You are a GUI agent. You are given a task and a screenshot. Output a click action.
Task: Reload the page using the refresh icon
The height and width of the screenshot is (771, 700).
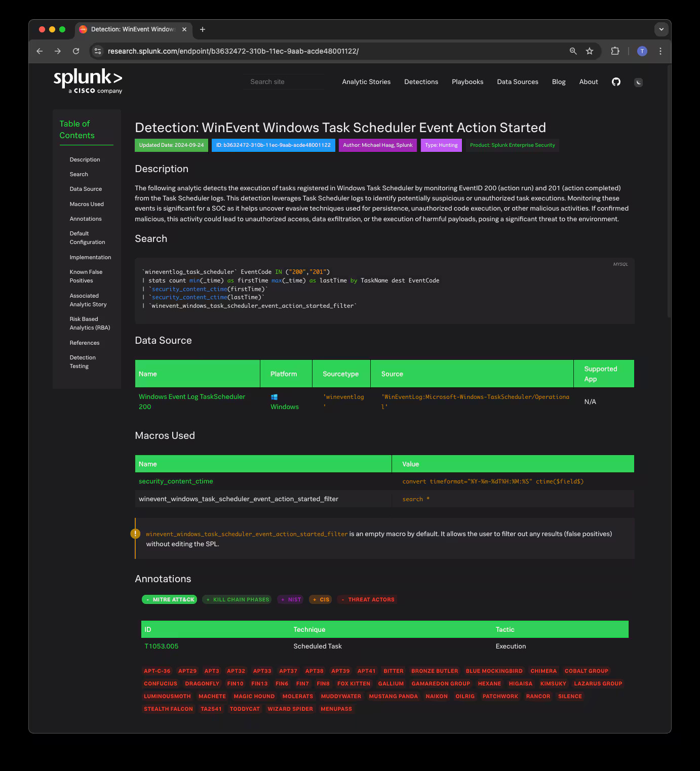click(x=76, y=51)
